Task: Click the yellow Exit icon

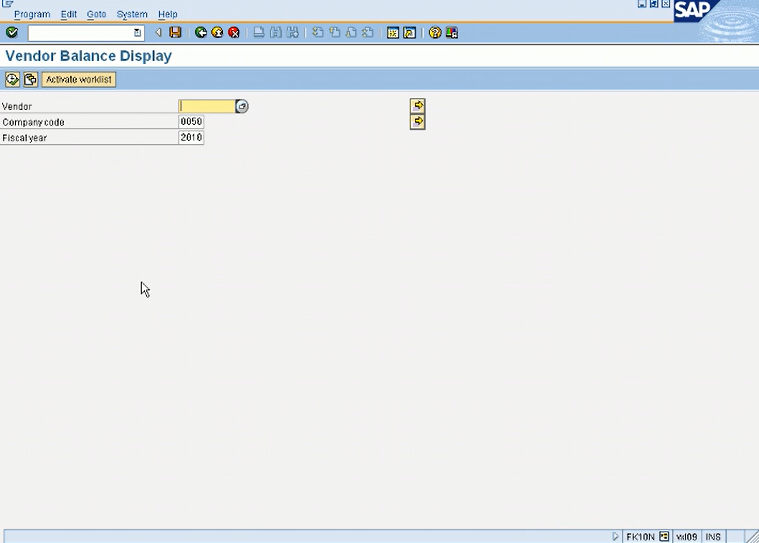Action: pyautogui.click(x=217, y=32)
